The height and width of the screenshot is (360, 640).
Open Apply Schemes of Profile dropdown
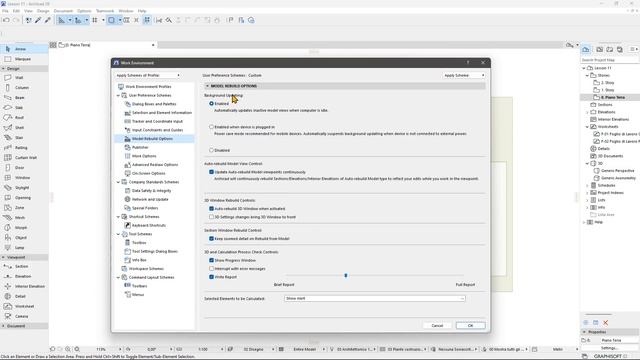click(148, 76)
